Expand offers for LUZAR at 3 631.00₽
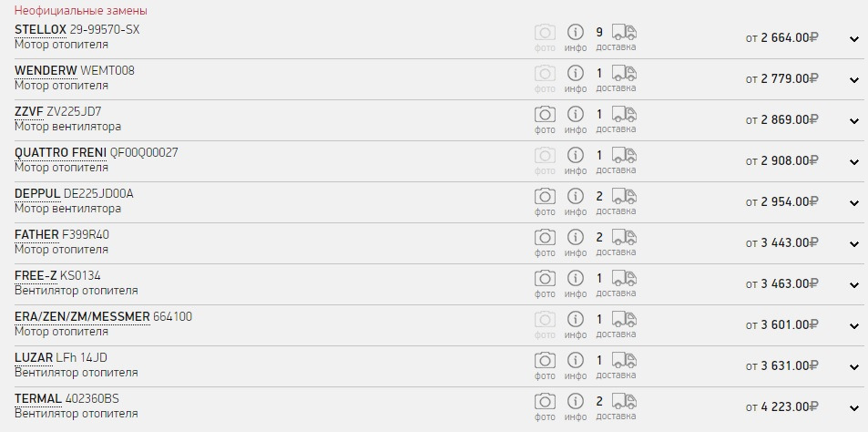 click(854, 367)
